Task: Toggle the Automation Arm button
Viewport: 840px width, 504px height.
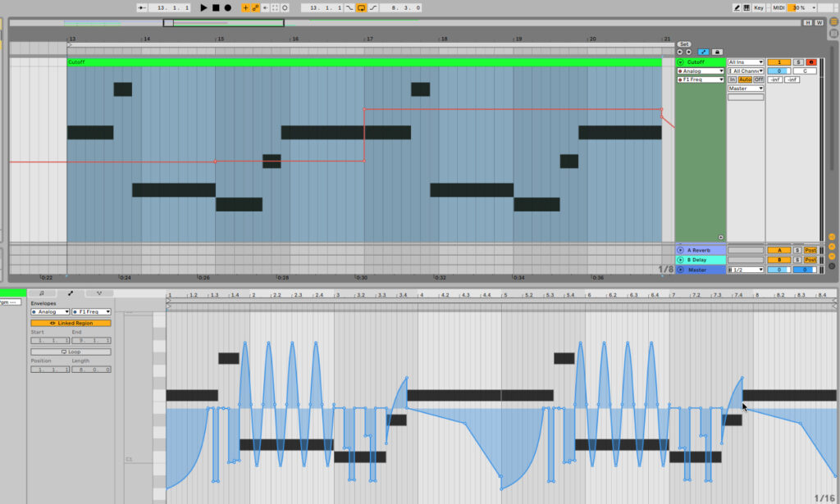Action: coord(256,7)
